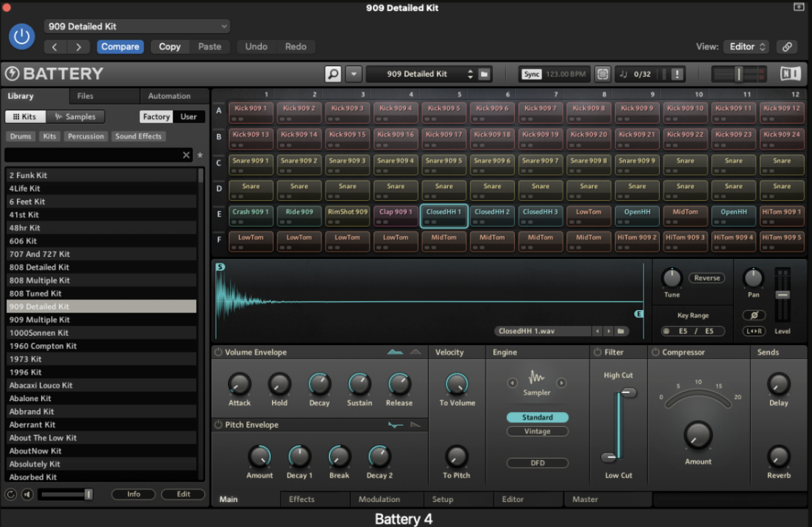Switch to the Library tab

[x=35, y=96]
